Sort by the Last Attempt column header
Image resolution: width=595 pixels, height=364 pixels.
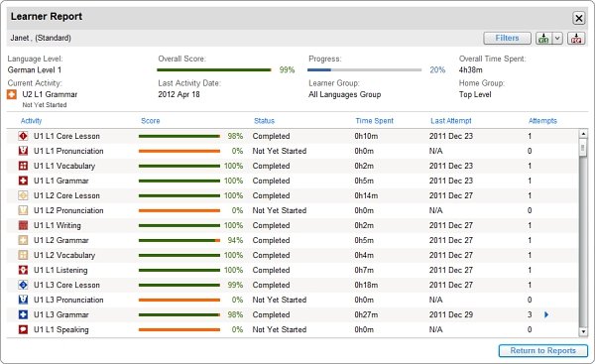pyautogui.click(x=451, y=121)
